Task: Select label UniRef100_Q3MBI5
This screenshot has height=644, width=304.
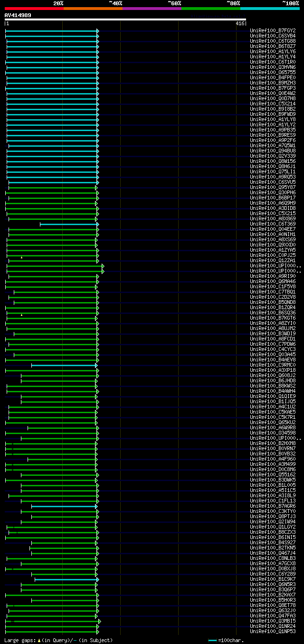Action: tap(273, 621)
